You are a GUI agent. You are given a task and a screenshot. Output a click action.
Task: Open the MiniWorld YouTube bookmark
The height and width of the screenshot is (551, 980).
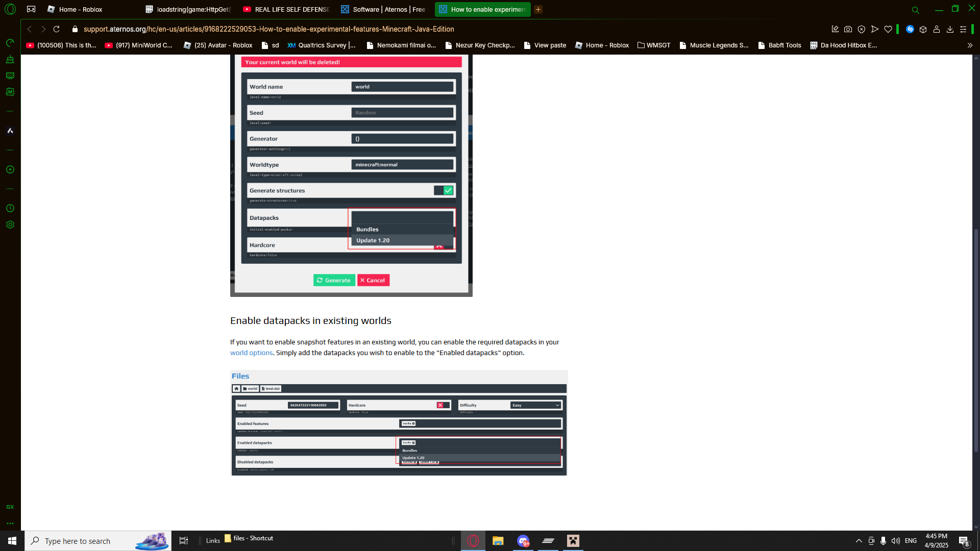click(139, 45)
